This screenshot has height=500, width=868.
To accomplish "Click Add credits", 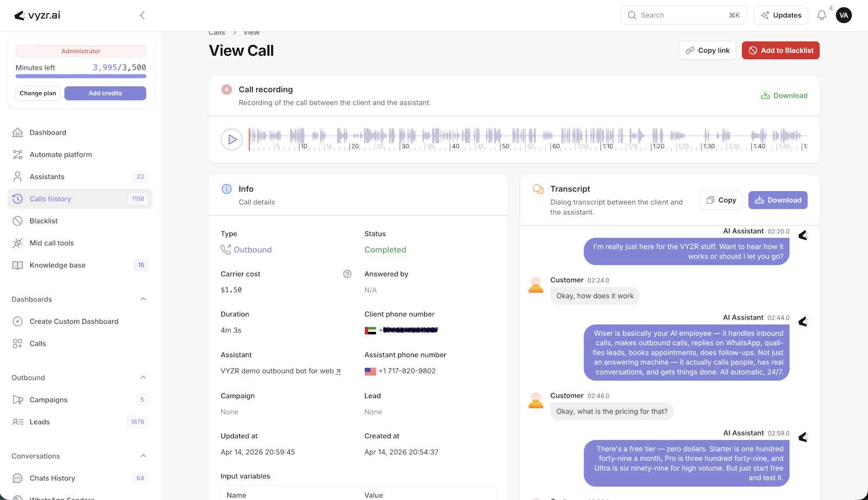I will (x=105, y=93).
